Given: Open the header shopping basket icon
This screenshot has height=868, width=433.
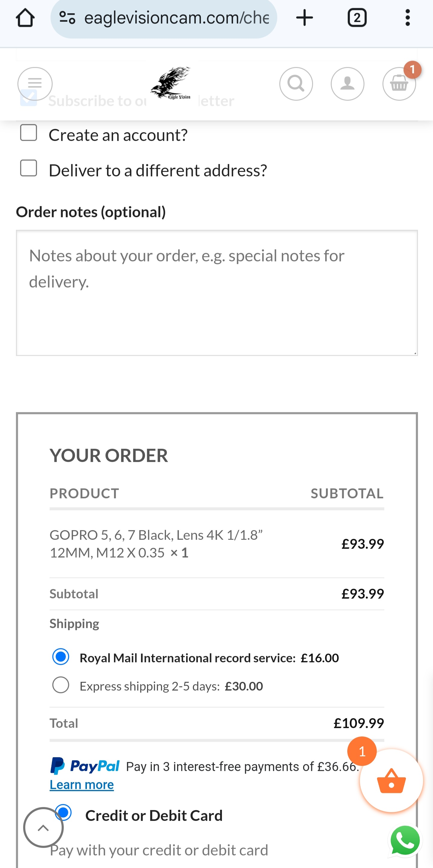Looking at the screenshot, I should point(399,83).
